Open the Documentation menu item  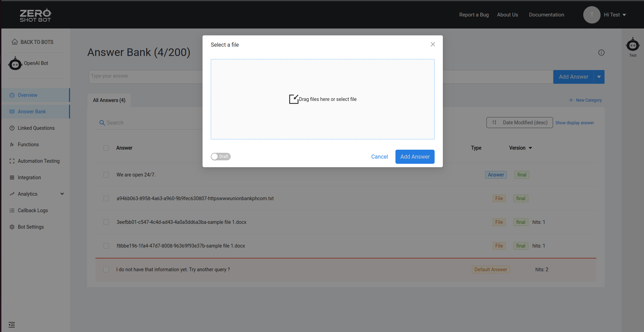point(547,15)
